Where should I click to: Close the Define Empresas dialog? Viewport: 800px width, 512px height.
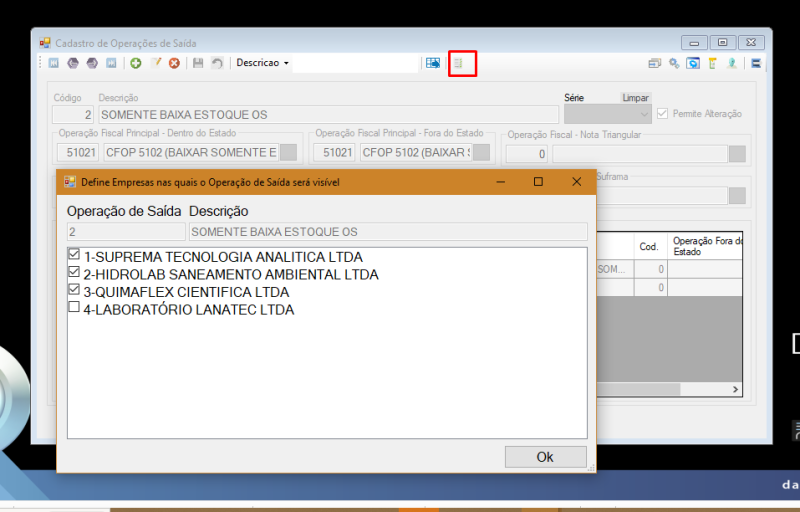[x=577, y=182]
